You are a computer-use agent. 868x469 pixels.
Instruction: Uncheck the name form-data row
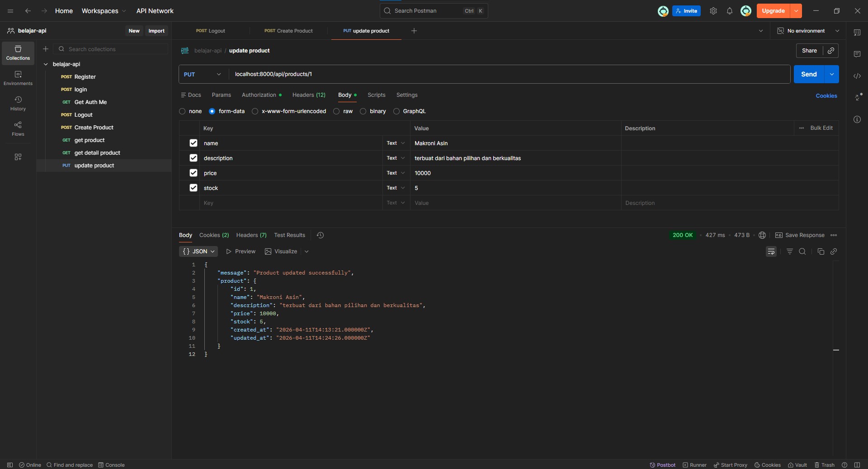pos(193,143)
